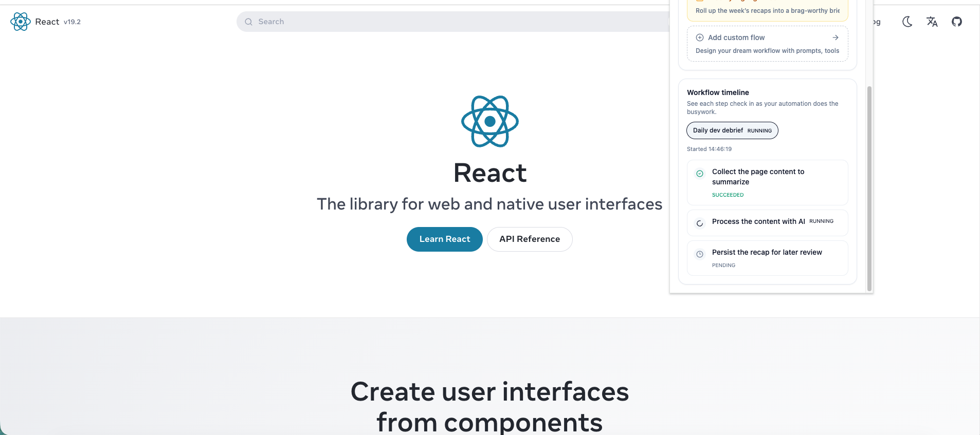Click the Workflow timeline heading
Viewport: 980px width, 435px height.
(718, 92)
